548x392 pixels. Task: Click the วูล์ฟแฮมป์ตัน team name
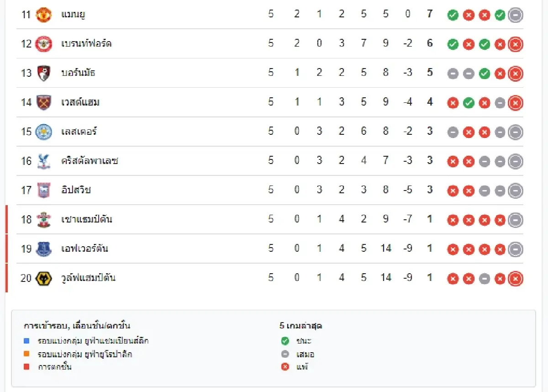[88, 278]
